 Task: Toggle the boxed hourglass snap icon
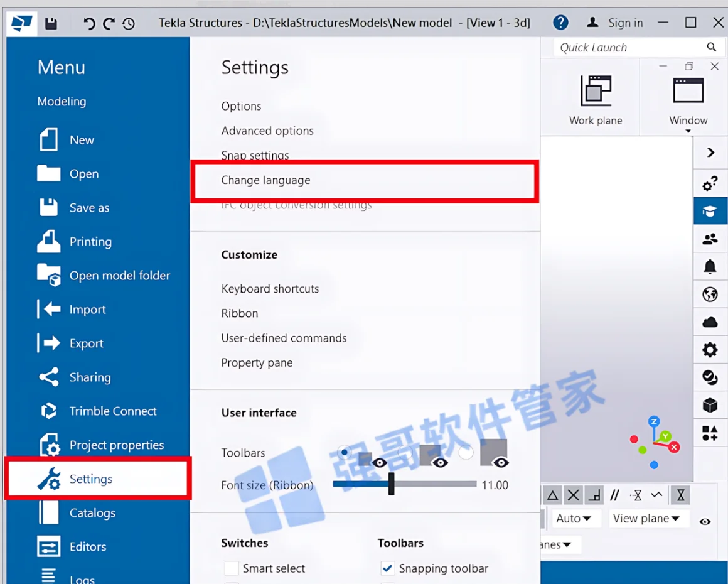(x=681, y=495)
